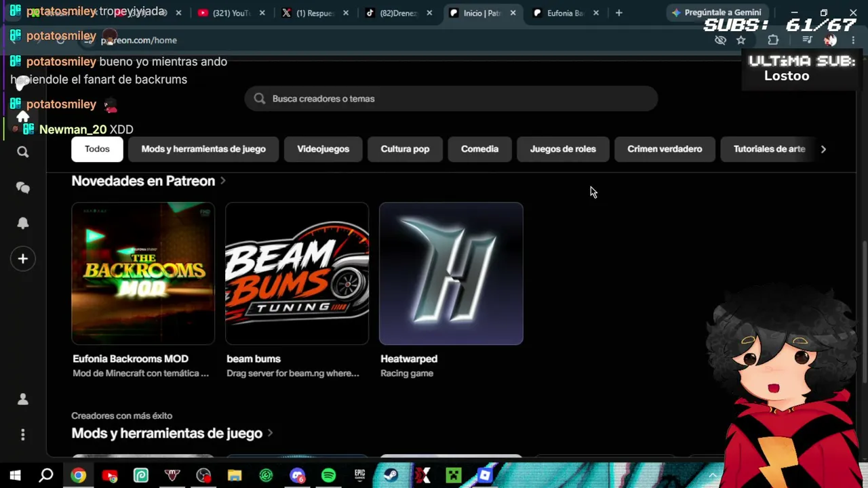Open the Chrome three-dot menu

pyautogui.click(x=853, y=40)
